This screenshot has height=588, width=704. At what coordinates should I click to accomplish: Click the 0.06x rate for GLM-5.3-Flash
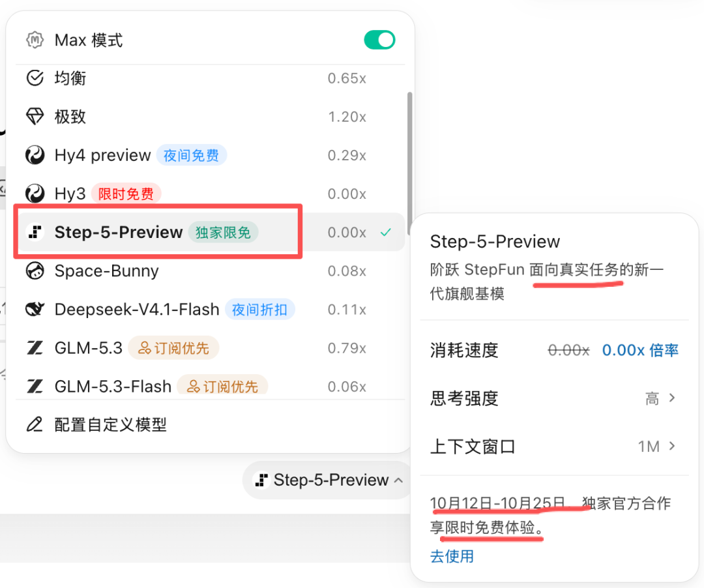pyautogui.click(x=347, y=387)
